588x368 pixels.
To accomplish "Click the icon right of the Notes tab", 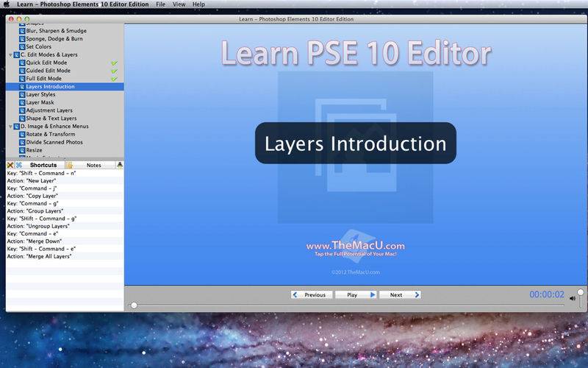I will [120, 165].
